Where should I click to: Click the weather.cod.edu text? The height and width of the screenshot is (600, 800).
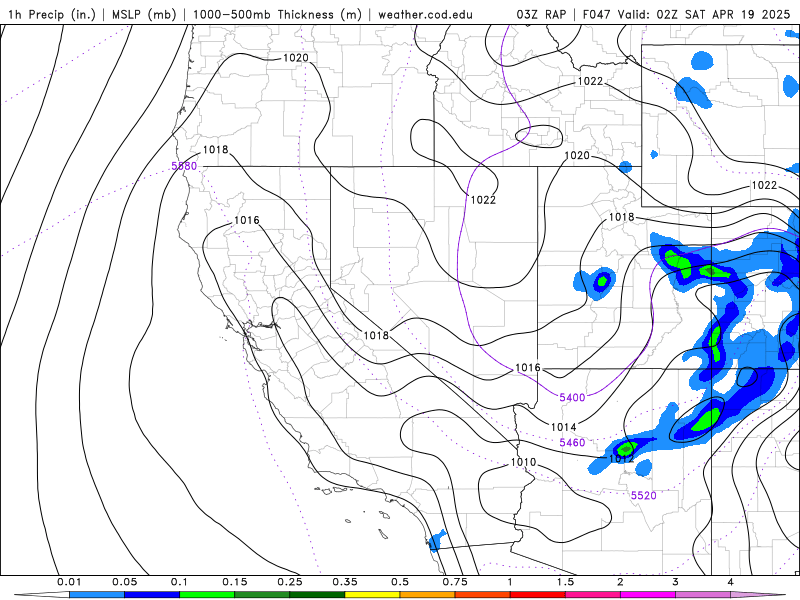coord(425,14)
